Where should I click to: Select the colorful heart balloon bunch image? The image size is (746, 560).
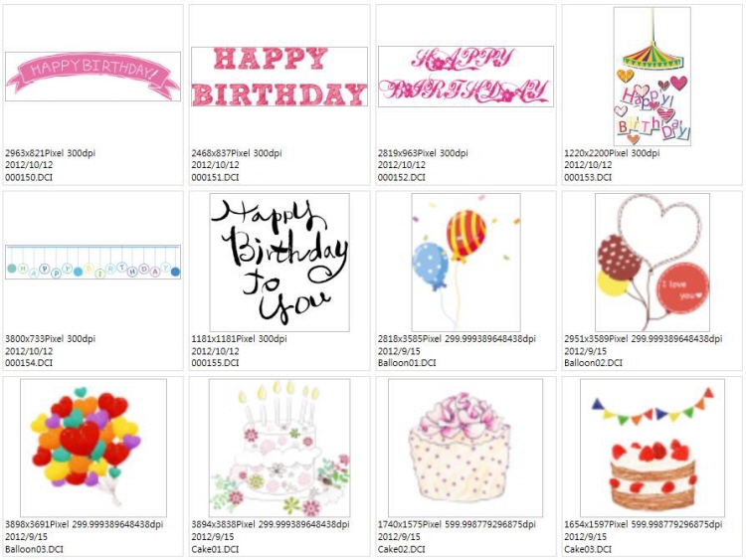coord(93,448)
